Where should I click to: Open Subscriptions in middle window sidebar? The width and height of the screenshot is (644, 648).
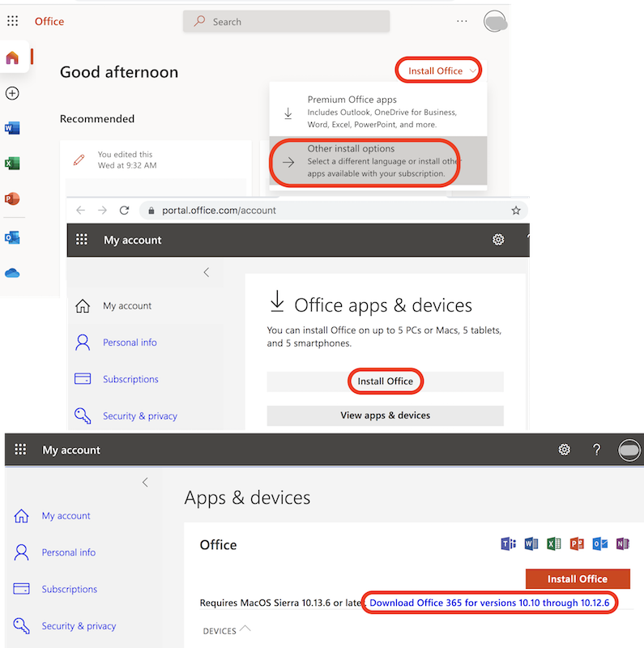[130, 379]
